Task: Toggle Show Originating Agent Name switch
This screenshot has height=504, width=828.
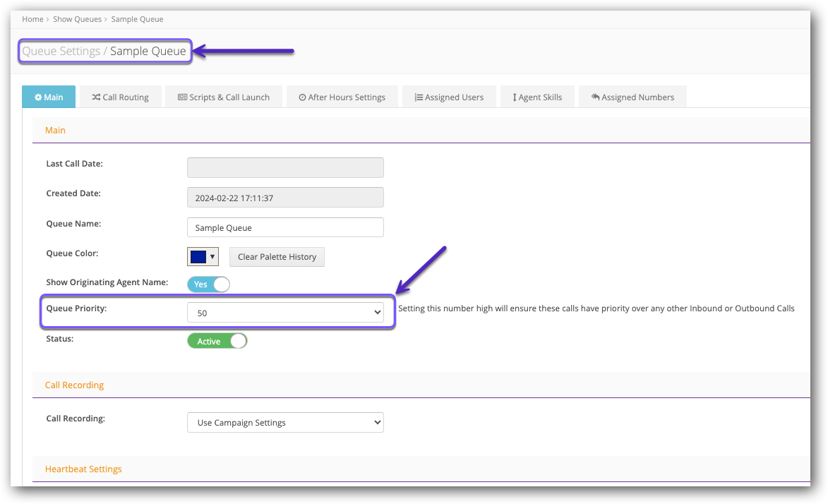Action: pos(209,284)
